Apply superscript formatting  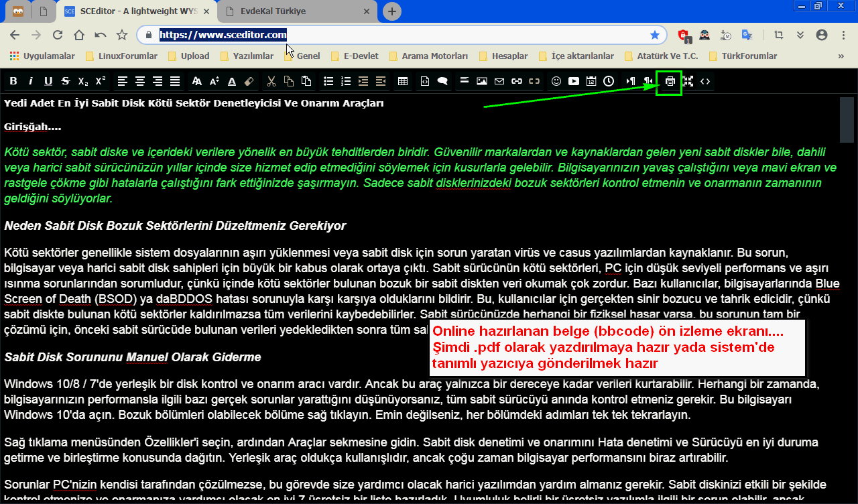pos(101,81)
